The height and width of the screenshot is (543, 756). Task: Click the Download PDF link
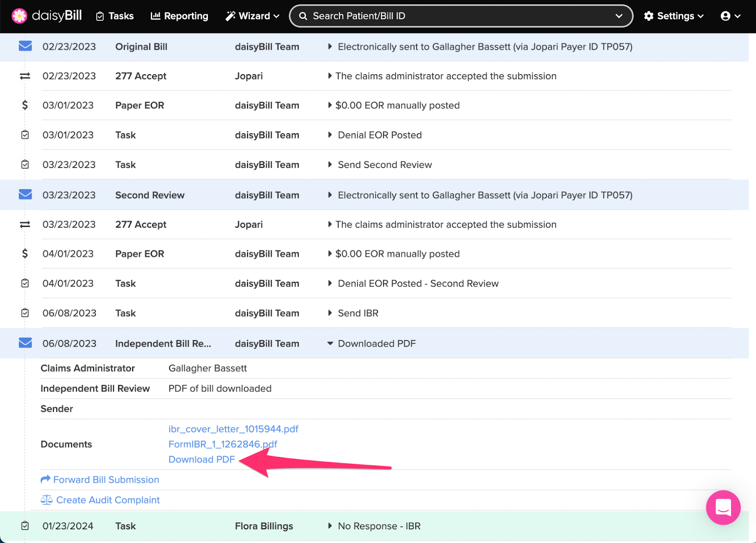tap(201, 459)
